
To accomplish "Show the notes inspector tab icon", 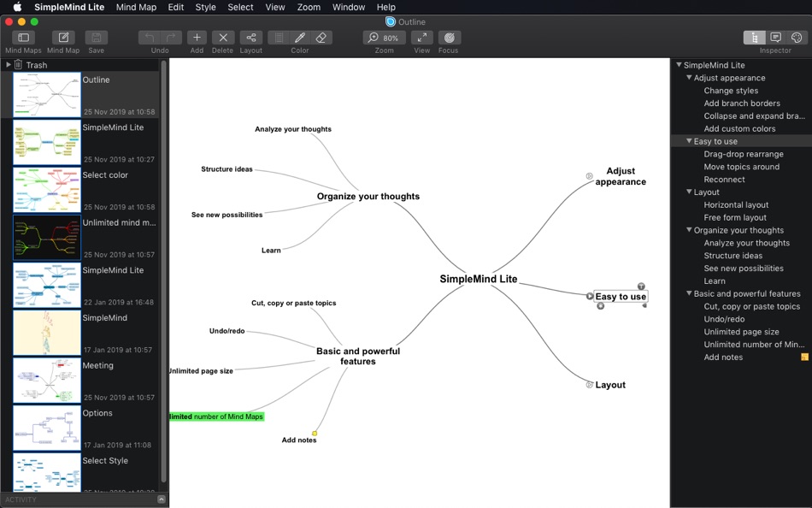I will [776, 38].
